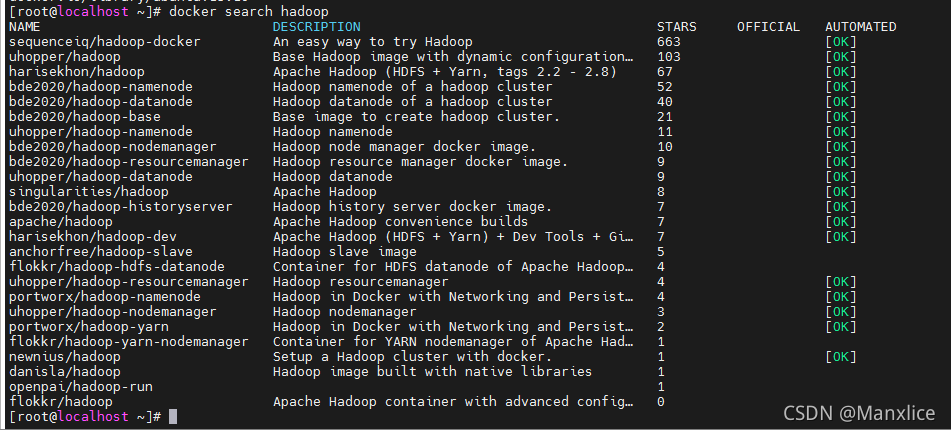Click the AUTOMATED column header
The width and height of the screenshot is (951, 432).
(860, 27)
